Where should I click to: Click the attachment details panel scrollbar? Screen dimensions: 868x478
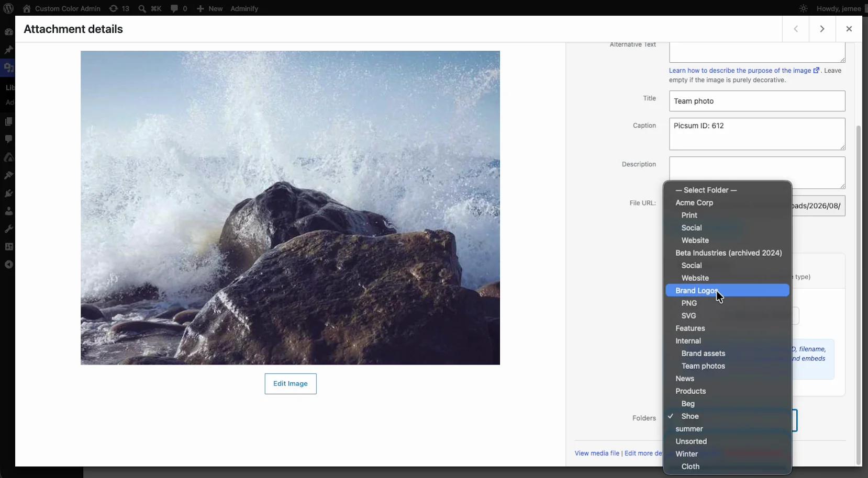858,295
